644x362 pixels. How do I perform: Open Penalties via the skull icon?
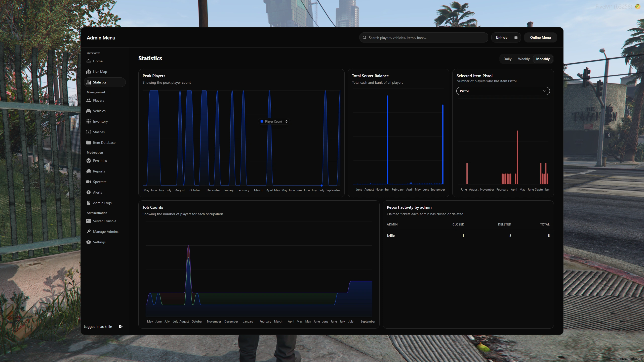pyautogui.click(x=89, y=161)
